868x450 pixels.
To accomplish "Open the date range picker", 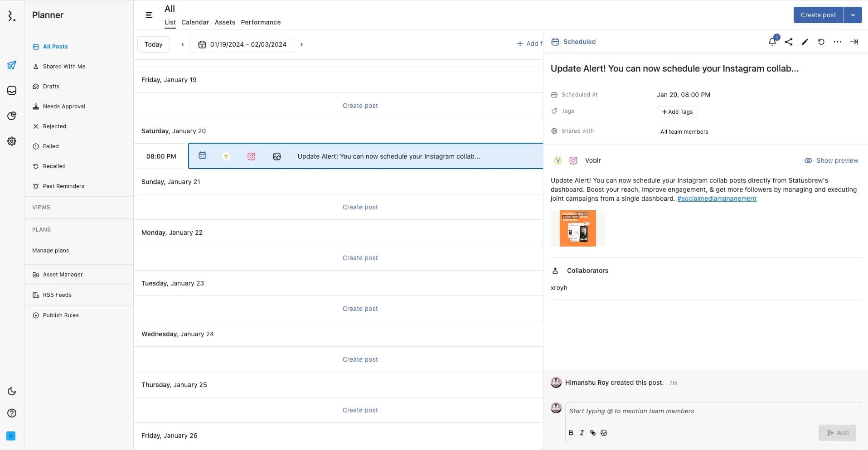I will click(242, 44).
